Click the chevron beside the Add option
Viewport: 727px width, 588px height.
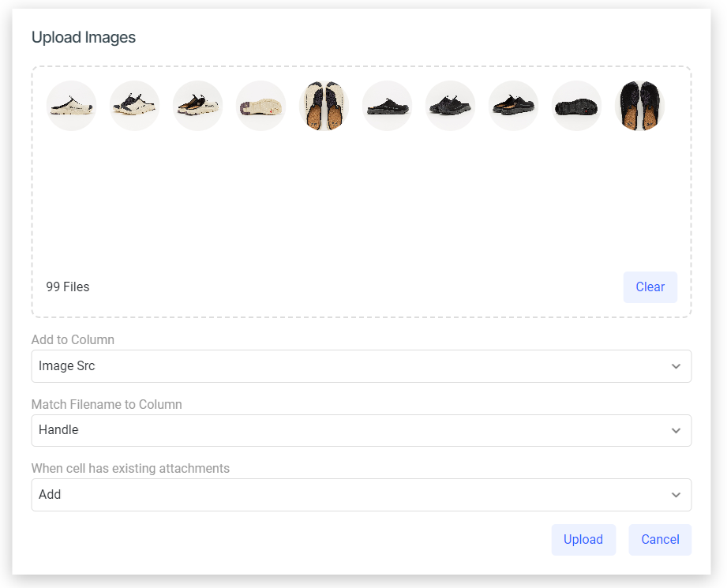676,495
